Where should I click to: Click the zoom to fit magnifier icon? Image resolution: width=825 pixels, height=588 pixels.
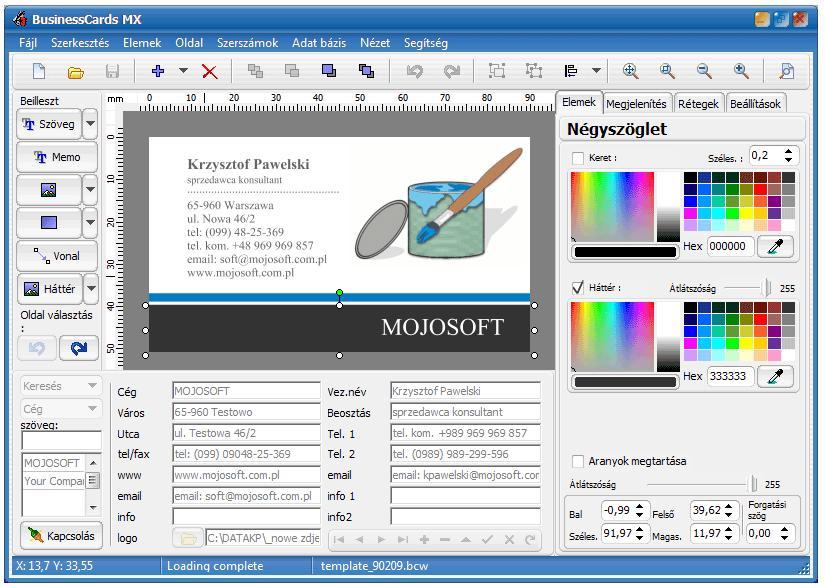tap(630, 70)
